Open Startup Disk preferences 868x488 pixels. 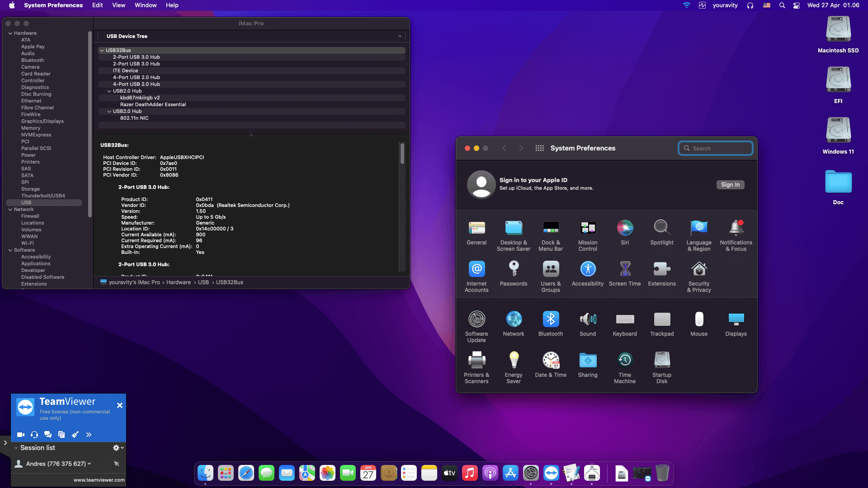coord(662,368)
